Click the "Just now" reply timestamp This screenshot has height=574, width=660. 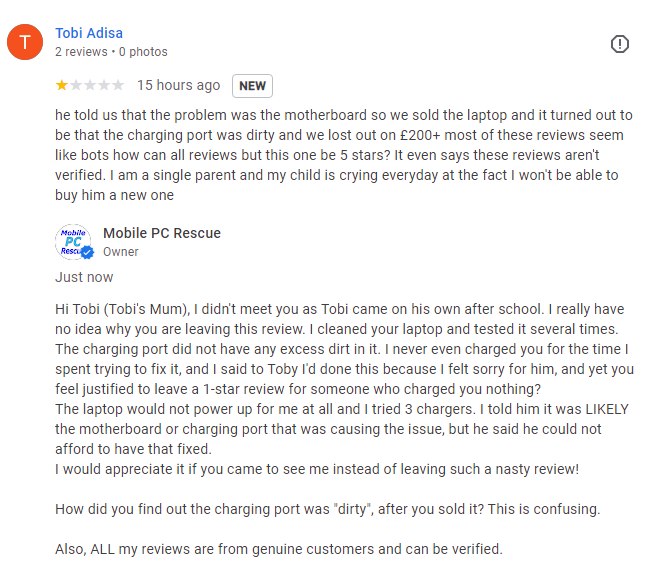[x=84, y=277]
